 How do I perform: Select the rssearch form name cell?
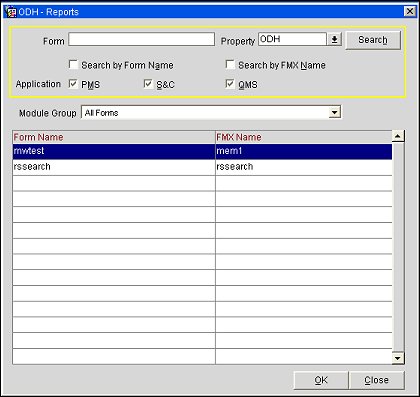pos(114,167)
